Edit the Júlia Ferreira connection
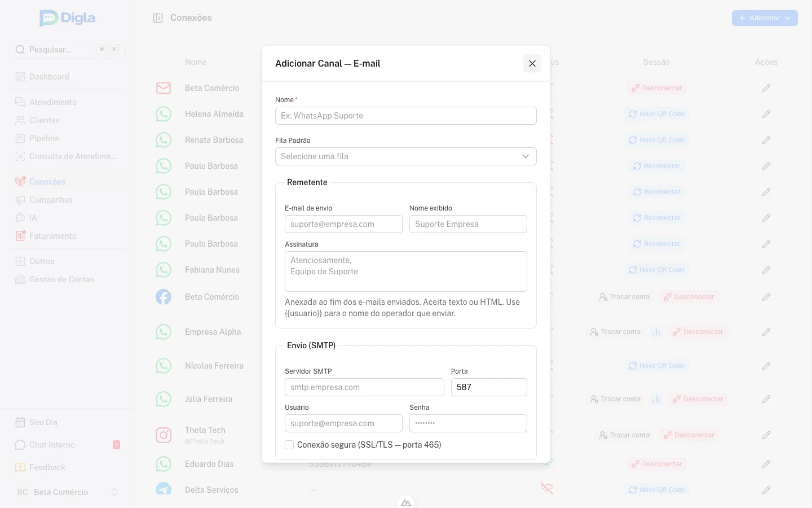 (766, 399)
